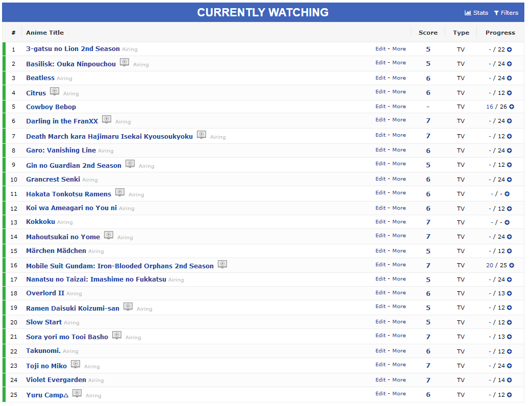Click video icon next to Mahoutsukai no Yome
This screenshot has height=406, width=532.
109,235
